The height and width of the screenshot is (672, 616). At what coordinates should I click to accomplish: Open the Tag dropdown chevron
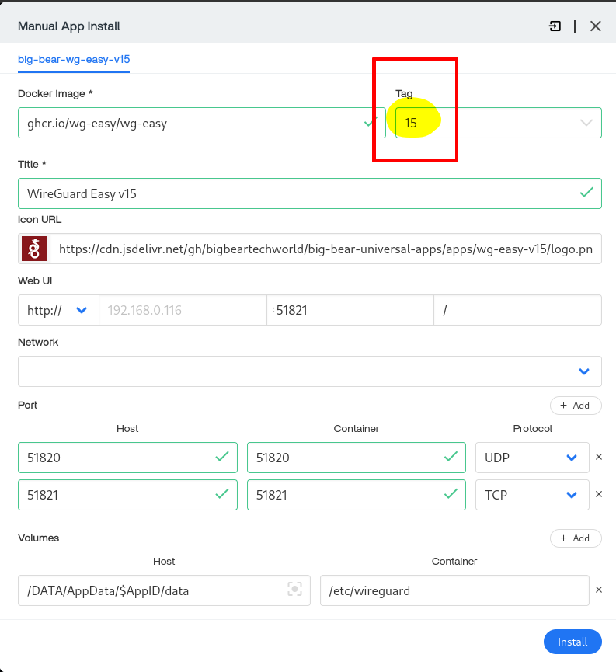click(586, 123)
